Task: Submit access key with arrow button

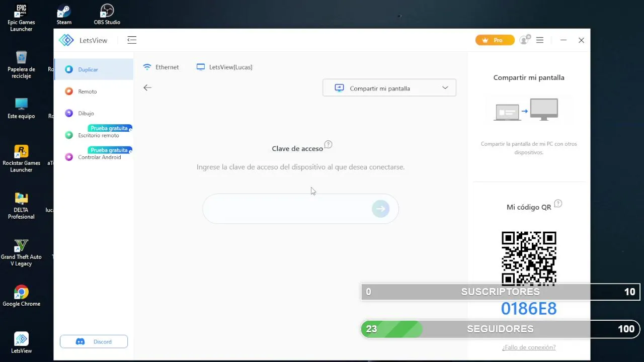Action: click(381, 209)
